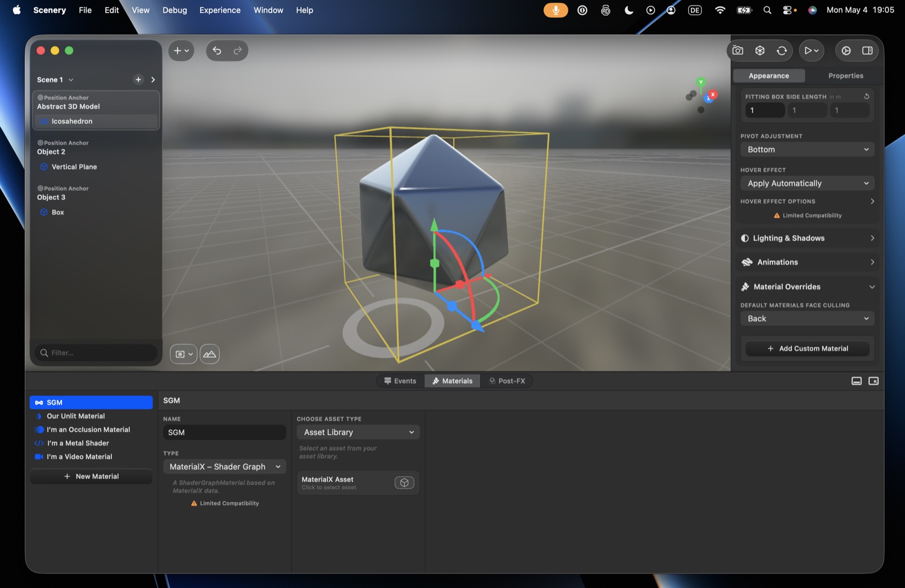The height and width of the screenshot is (588, 905).
Task: Select Object 2 position anchor
Action: (51, 152)
